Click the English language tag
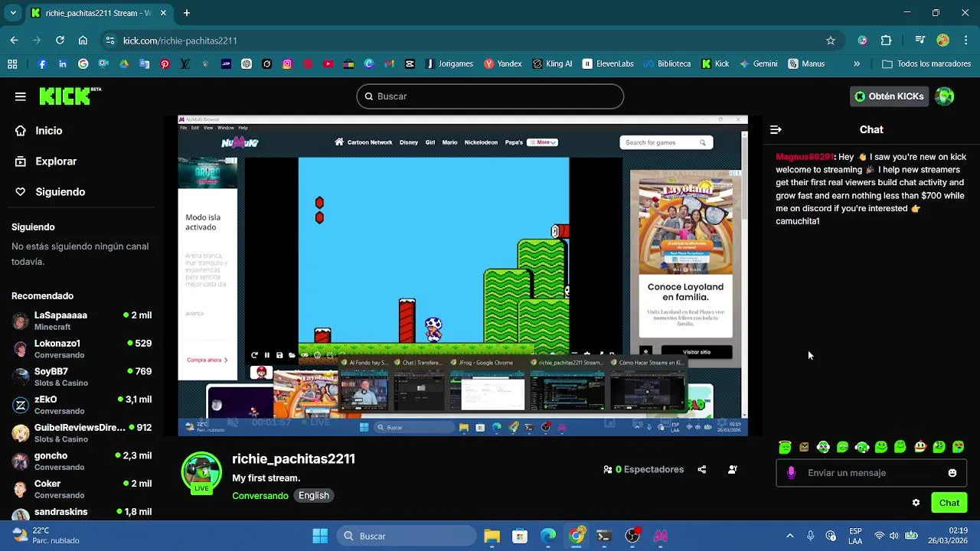980x551 pixels. pyautogui.click(x=314, y=496)
